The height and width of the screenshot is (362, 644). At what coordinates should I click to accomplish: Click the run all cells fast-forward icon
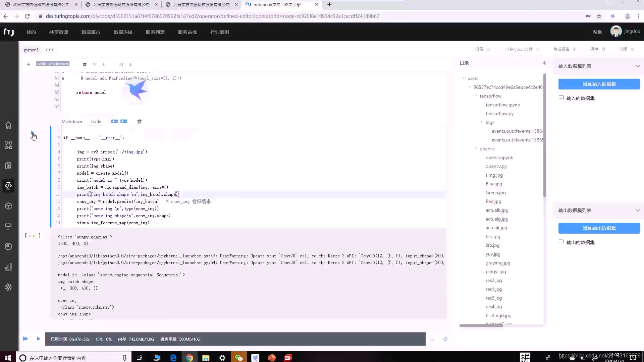point(25,339)
